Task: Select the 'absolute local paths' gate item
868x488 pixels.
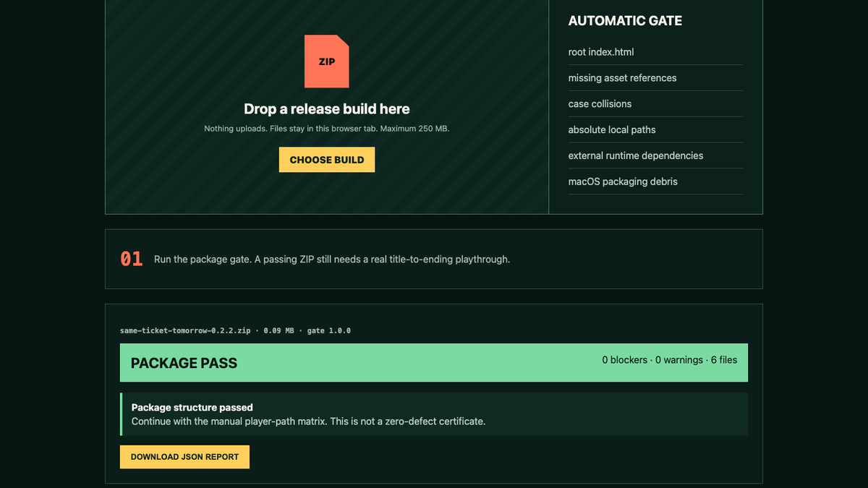Action: tap(655, 130)
